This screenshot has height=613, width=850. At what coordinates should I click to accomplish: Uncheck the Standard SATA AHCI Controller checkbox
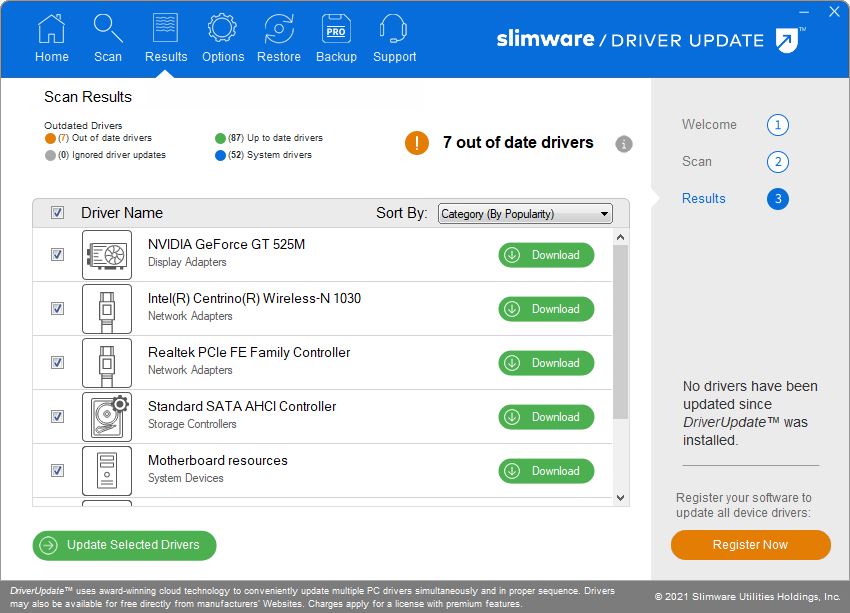57,416
